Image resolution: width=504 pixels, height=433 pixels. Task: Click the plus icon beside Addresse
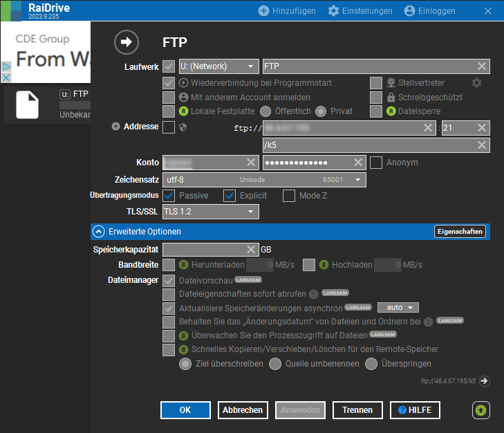click(116, 127)
